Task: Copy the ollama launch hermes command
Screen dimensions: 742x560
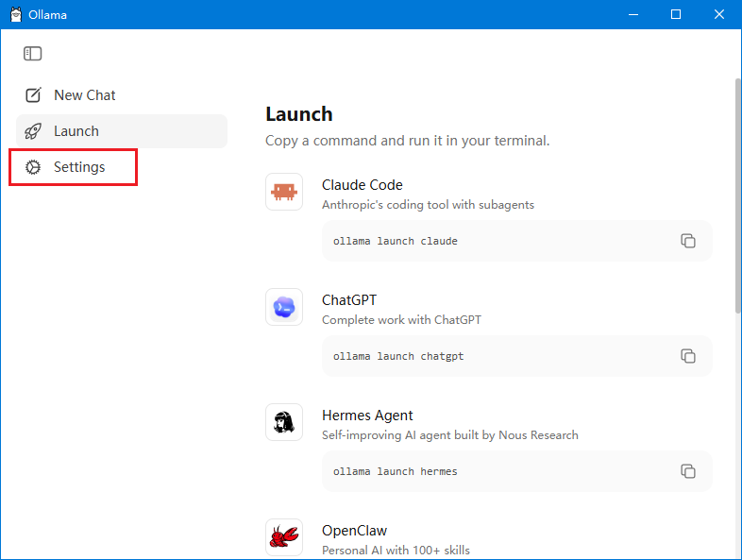Action: pos(688,471)
